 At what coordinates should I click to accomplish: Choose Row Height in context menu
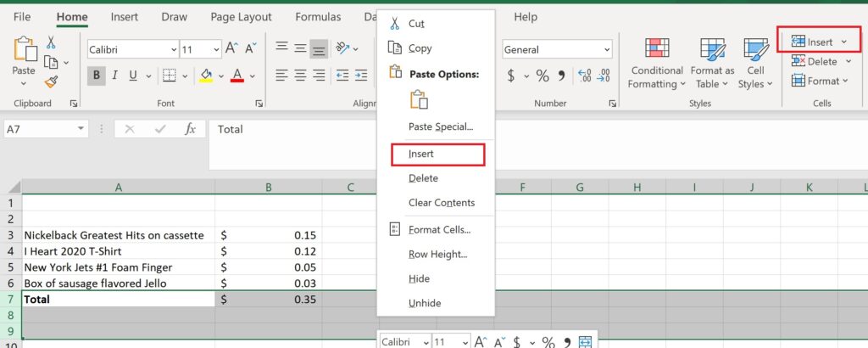[x=436, y=255]
